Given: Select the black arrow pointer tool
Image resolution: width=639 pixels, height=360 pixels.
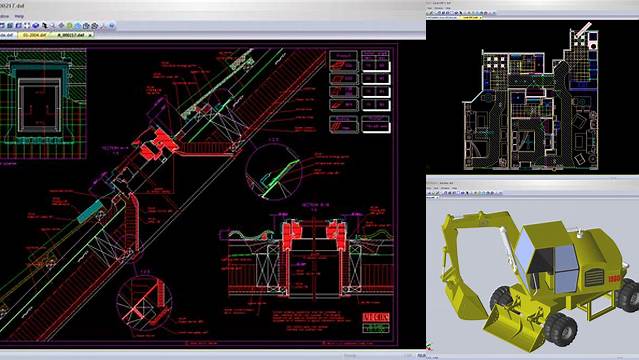Looking at the screenshot, I should (45, 25).
